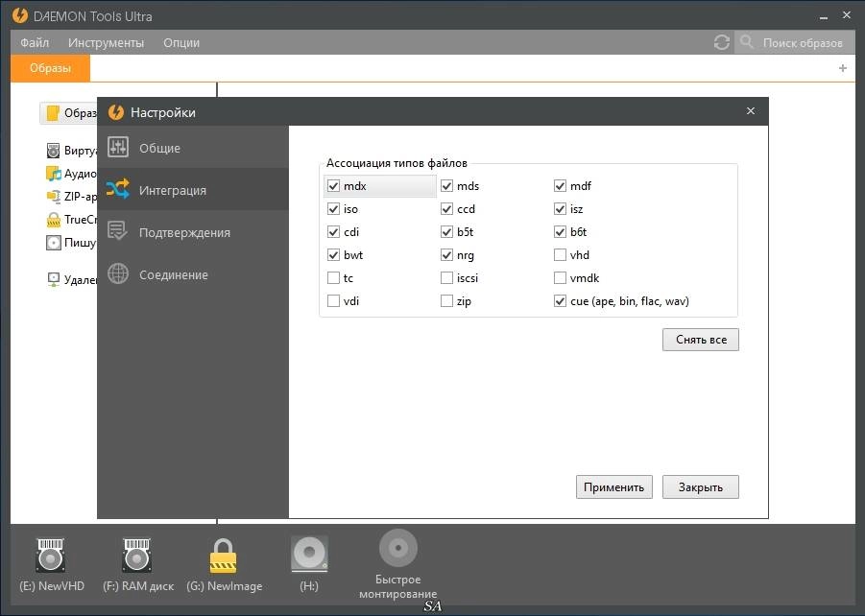Select the (G:) NewImage padlock drive icon
The height and width of the screenshot is (616, 865).
click(223, 556)
